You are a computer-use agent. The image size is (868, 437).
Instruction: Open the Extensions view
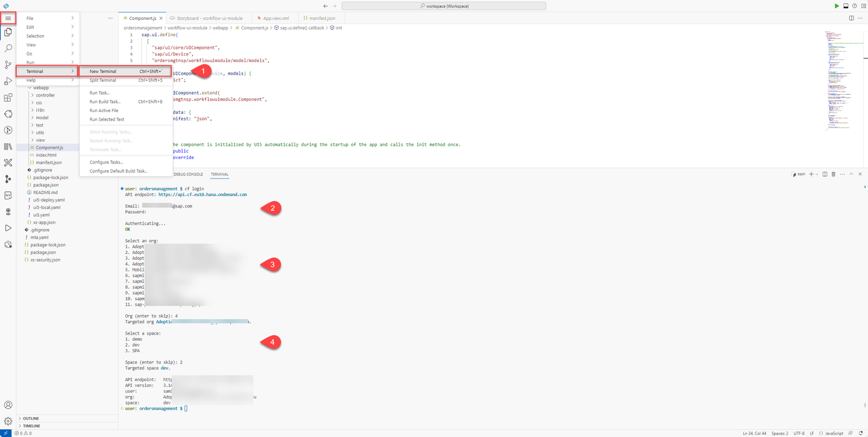click(x=8, y=97)
